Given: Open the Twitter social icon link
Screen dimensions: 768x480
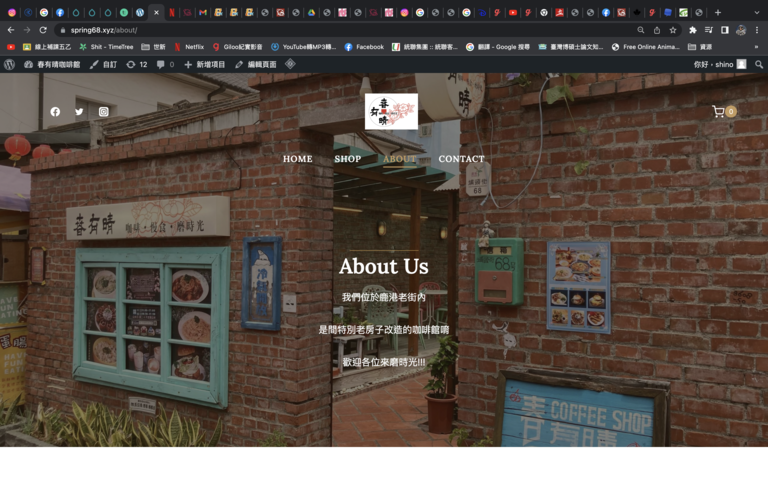Looking at the screenshot, I should (79, 112).
